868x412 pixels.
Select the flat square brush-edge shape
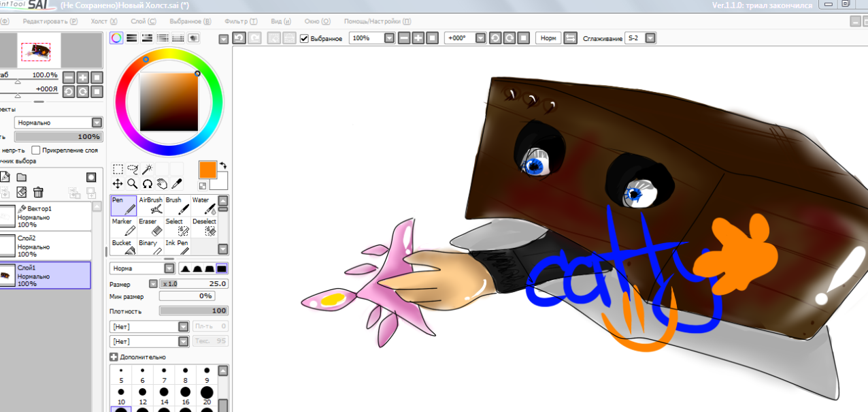click(222, 268)
